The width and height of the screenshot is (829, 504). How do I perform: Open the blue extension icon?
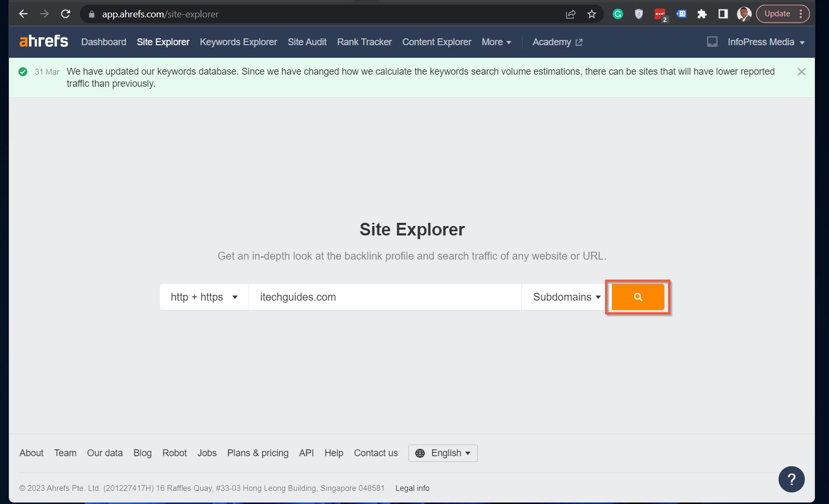point(681,14)
